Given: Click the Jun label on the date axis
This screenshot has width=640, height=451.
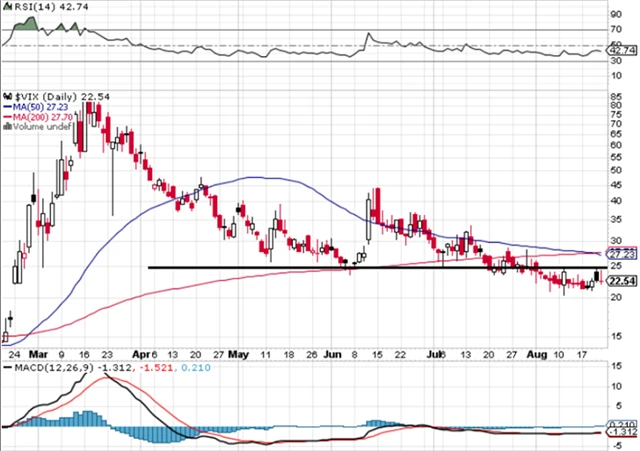Looking at the screenshot, I should point(332,354).
